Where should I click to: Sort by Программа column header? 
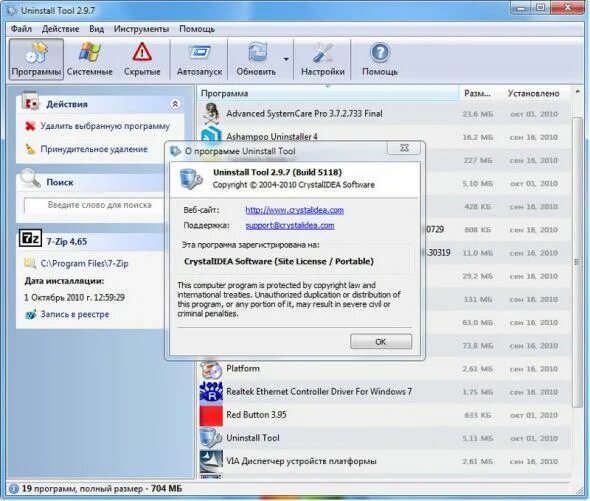[327, 93]
